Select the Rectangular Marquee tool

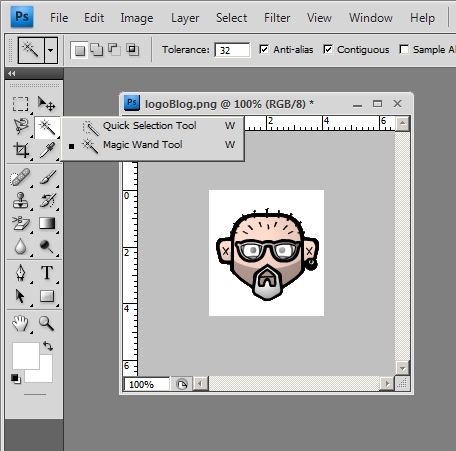tap(20, 104)
